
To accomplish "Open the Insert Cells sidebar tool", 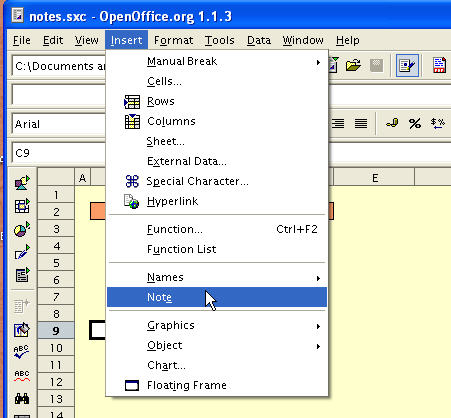I will [x=22, y=206].
